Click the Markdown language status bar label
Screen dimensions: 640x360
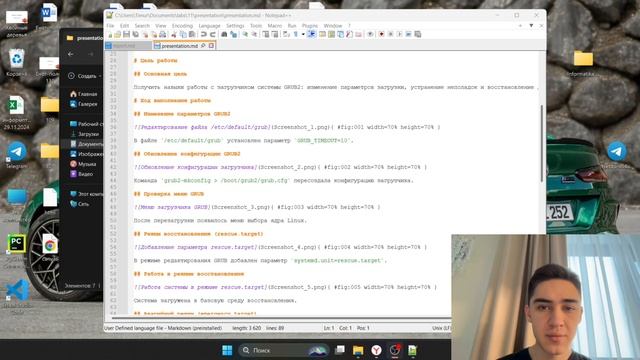tap(163, 328)
